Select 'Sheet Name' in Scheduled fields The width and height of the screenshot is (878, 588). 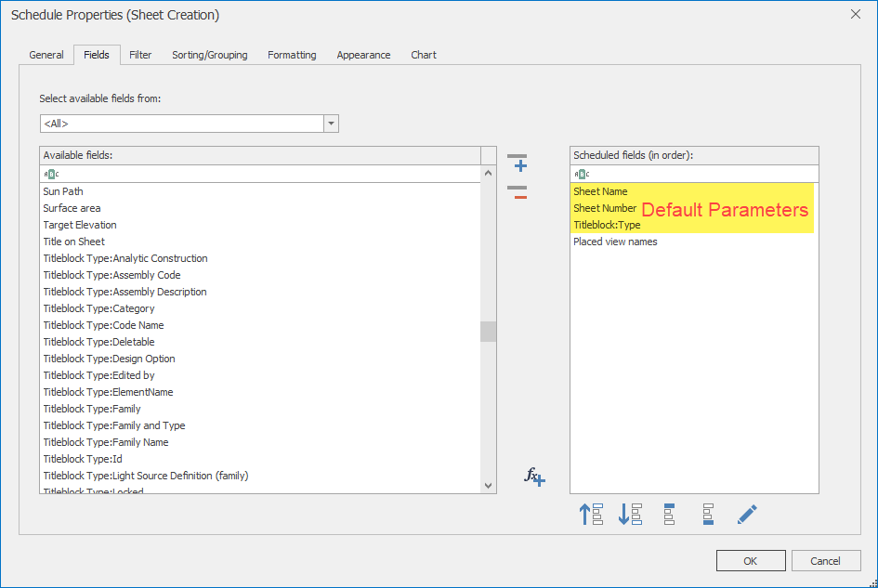point(694,191)
